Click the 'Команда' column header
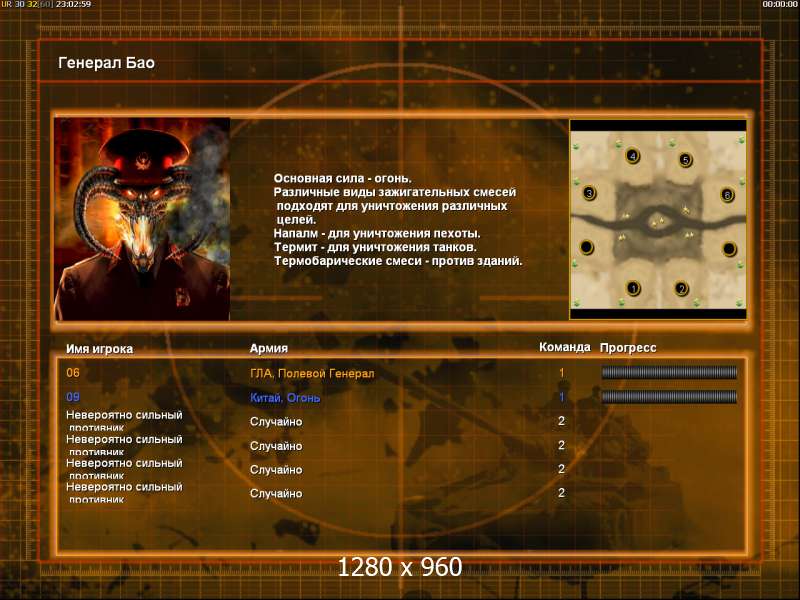Image resolution: width=800 pixels, height=600 pixels. pyautogui.click(x=565, y=347)
